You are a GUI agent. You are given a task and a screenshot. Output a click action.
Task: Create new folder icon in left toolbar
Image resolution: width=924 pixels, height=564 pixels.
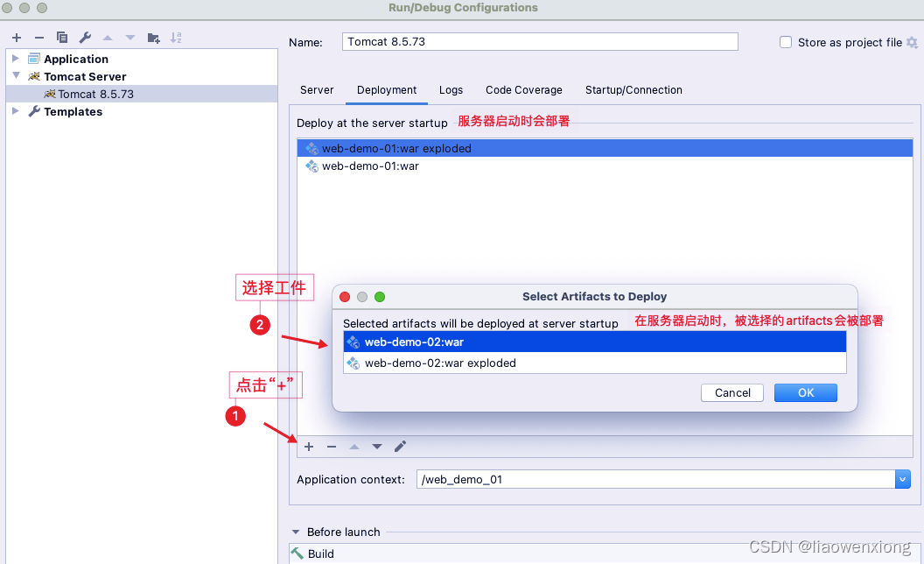153,38
